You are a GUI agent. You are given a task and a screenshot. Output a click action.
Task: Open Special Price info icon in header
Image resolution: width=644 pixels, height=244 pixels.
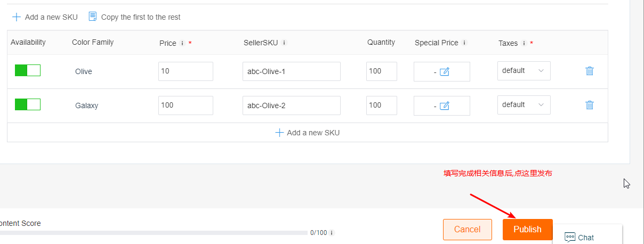point(464,43)
